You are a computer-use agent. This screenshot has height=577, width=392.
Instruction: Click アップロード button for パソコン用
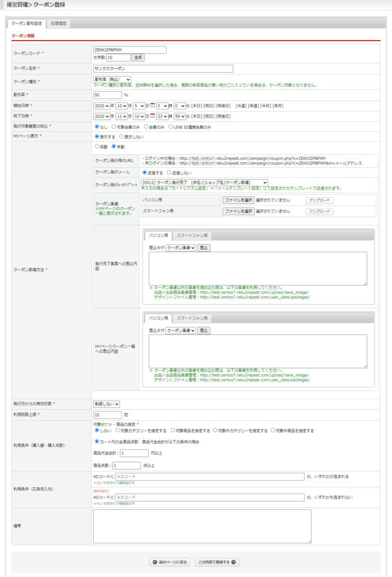click(x=319, y=200)
